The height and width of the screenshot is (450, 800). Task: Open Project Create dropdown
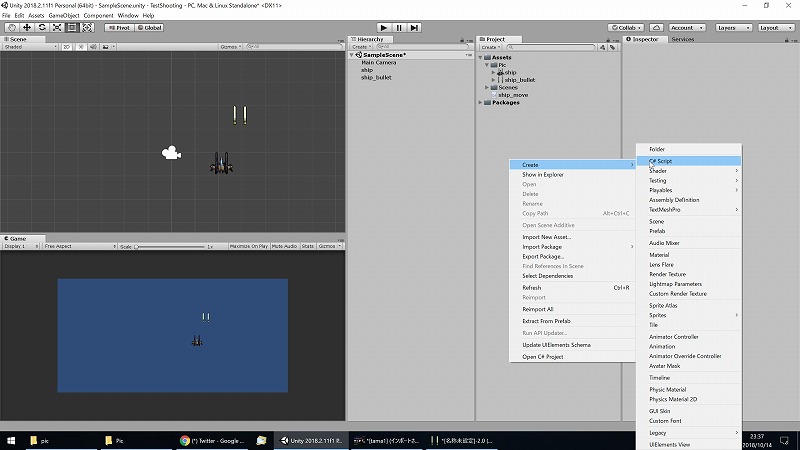[x=490, y=47]
